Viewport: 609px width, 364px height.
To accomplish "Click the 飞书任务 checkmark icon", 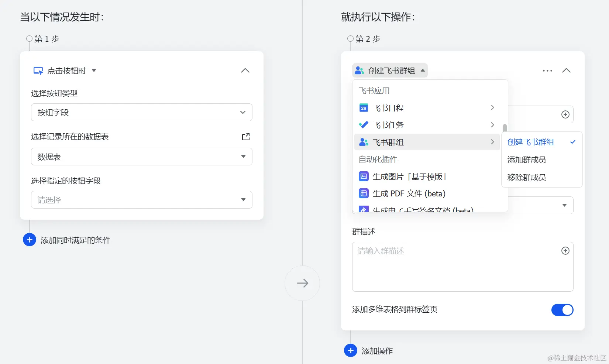I will pos(364,125).
